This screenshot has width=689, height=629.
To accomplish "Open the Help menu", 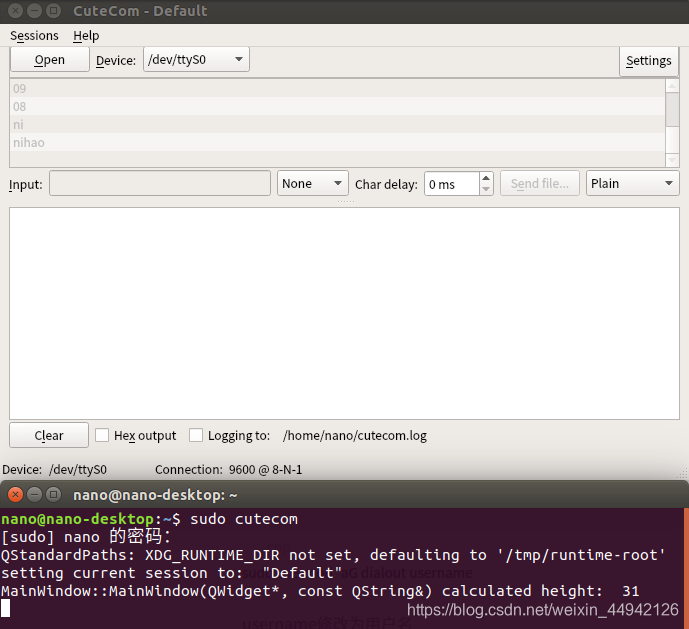I will click(86, 36).
